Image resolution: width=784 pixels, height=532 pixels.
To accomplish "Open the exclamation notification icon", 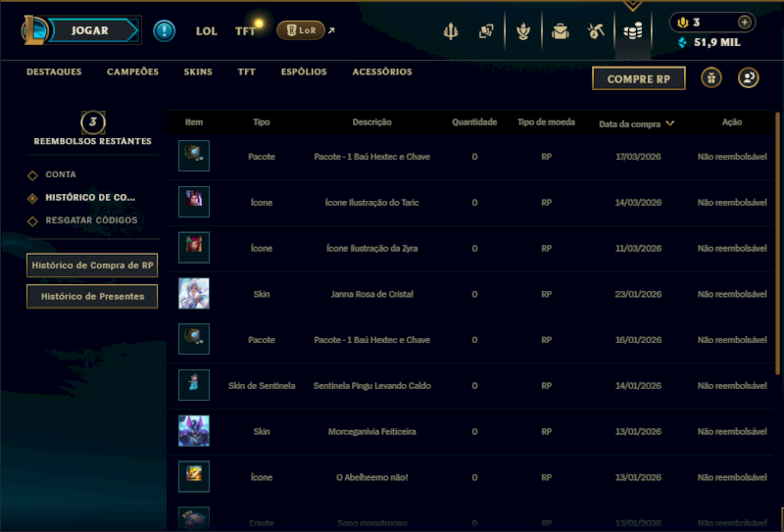I will (x=164, y=31).
